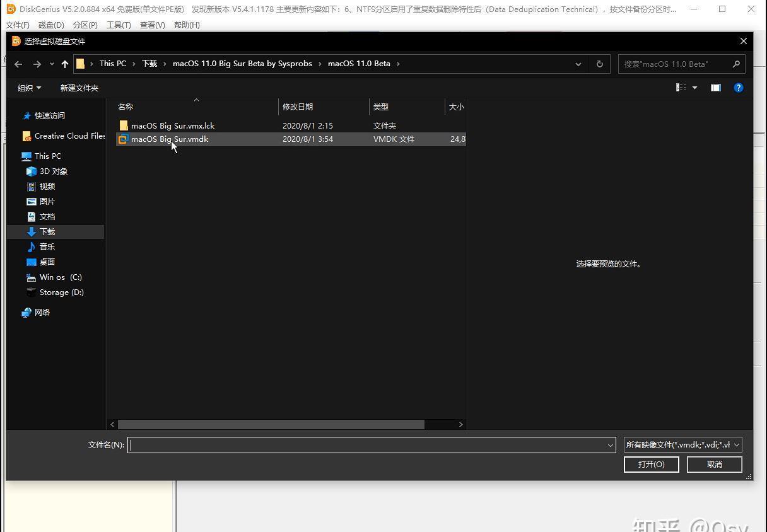Toggle the preview pane icon

pyautogui.click(x=716, y=88)
